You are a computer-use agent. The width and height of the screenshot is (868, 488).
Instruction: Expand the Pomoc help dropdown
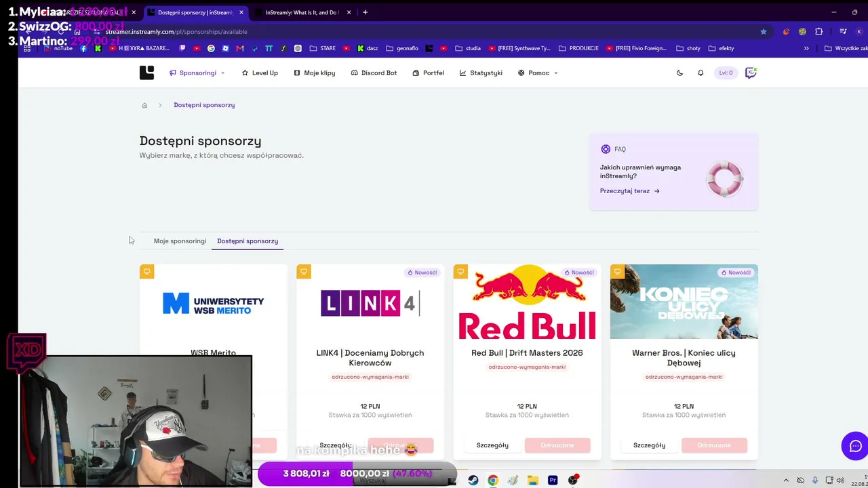(x=538, y=73)
